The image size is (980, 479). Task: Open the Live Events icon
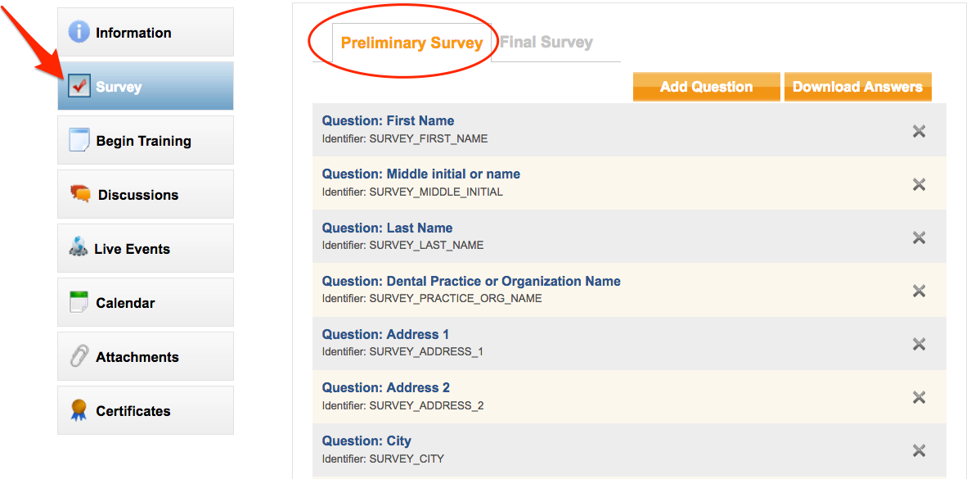79,247
